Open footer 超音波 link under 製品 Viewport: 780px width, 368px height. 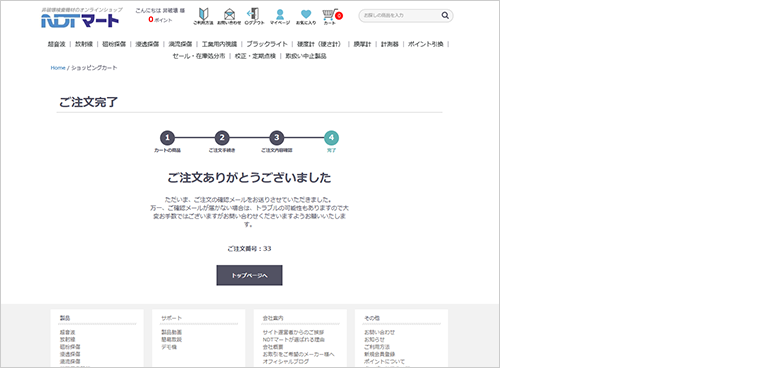coord(67,332)
